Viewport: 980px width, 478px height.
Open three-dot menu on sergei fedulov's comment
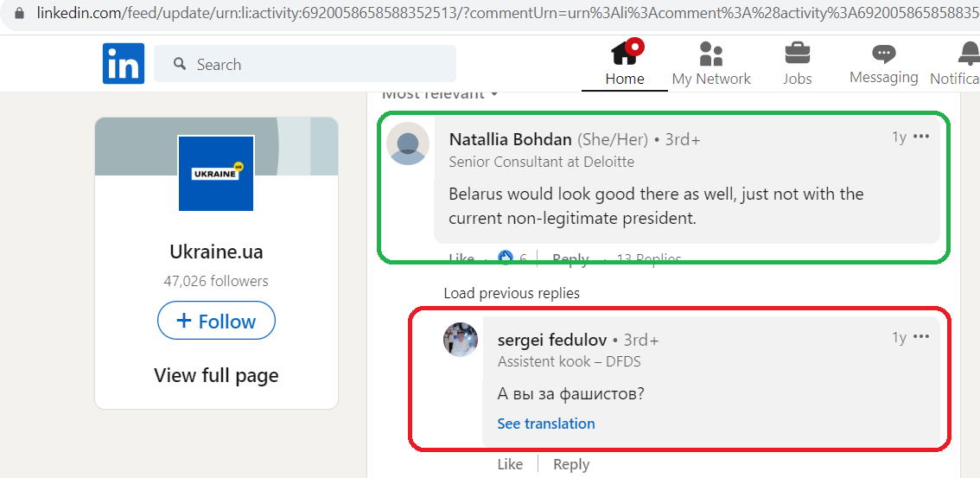pyautogui.click(x=921, y=337)
